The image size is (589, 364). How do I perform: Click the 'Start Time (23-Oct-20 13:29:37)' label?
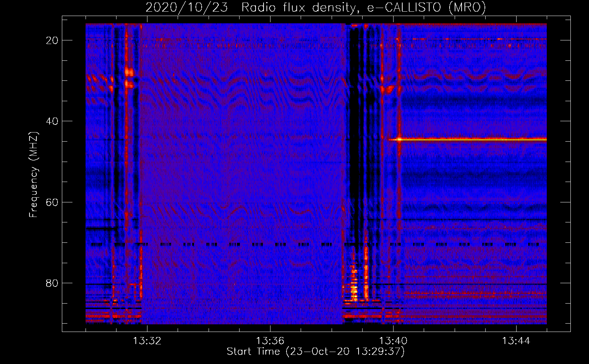point(316,352)
